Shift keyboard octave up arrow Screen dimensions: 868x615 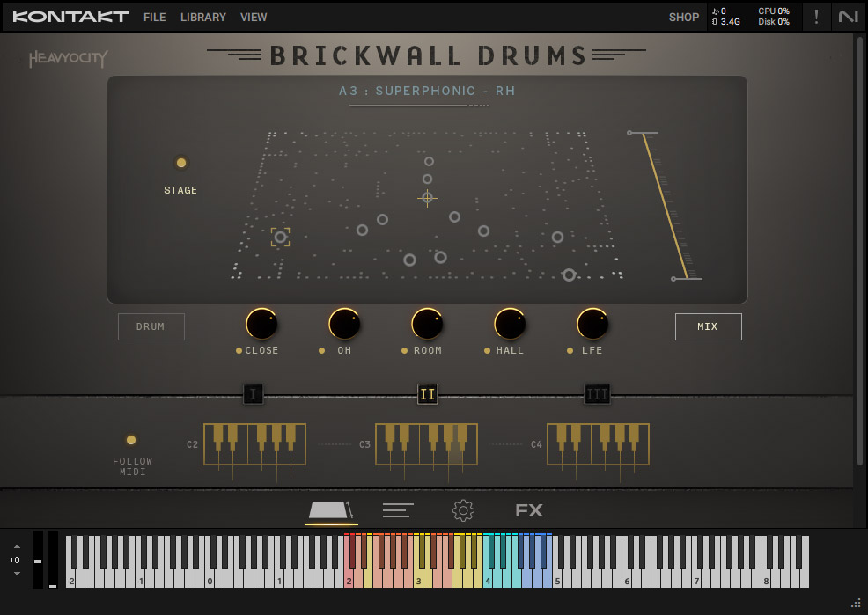pyautogui.click(x=17, y=546)
